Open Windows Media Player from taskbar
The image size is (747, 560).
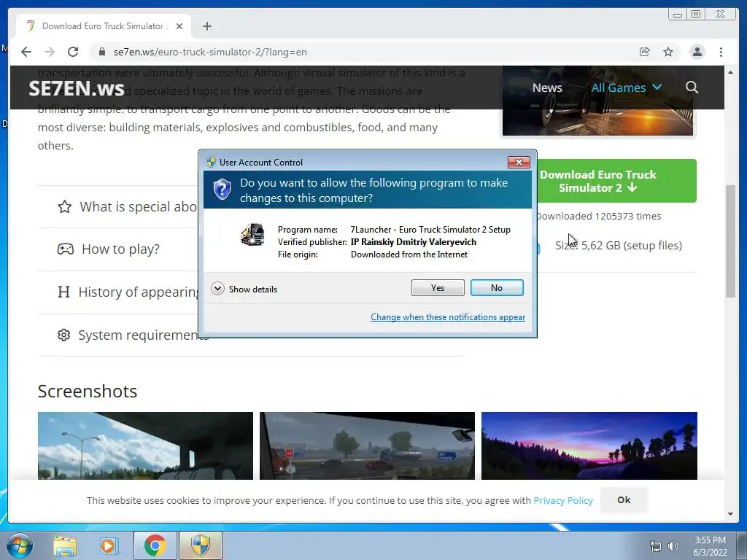(x=108, y=545)
